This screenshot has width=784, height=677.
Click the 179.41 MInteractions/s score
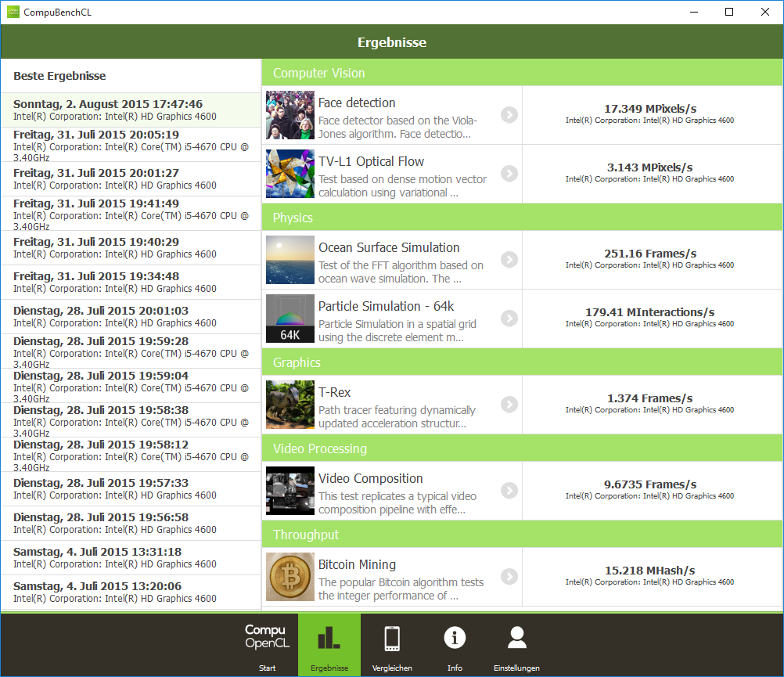point(650,312)
